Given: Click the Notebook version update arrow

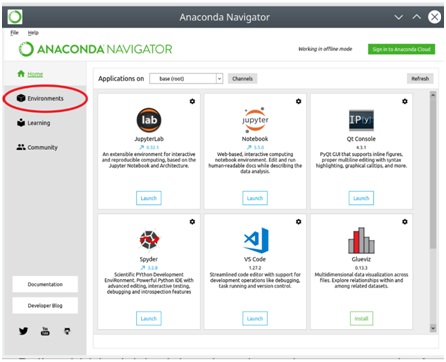Looking at the screenshot, I should pyautogui.click(x=249, y=147).
